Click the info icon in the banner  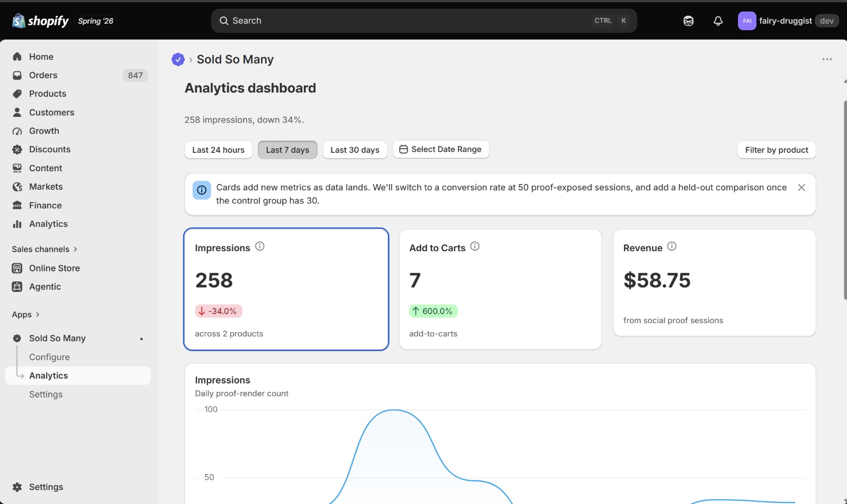pos(202,190)
